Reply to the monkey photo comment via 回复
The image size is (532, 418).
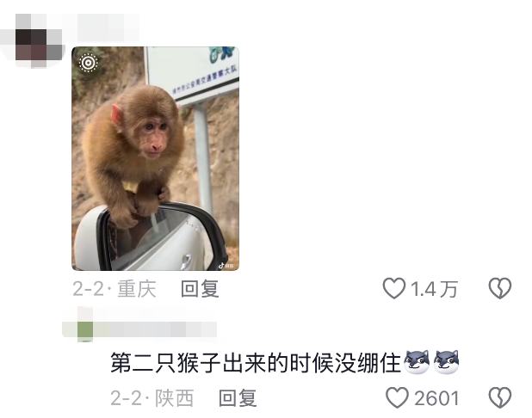(200, 289)
